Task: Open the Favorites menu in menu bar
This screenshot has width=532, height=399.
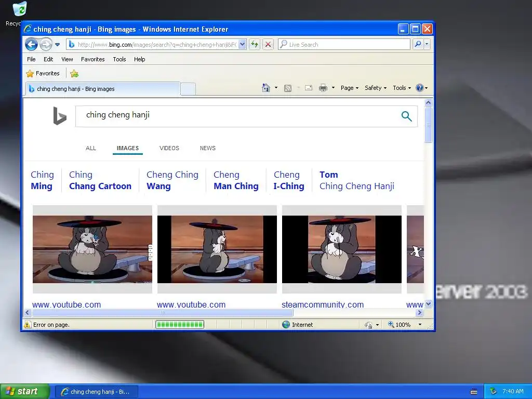Action: pyautogui.click(x=92, y=59)
